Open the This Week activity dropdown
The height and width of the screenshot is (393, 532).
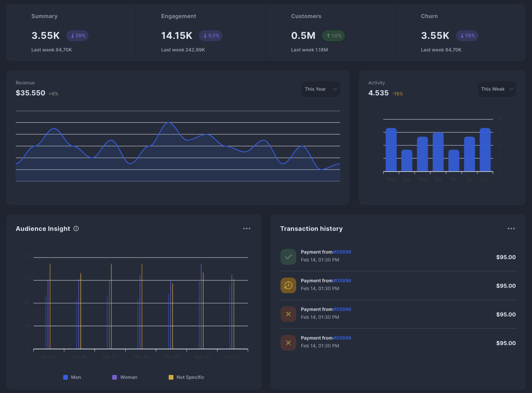497,89
